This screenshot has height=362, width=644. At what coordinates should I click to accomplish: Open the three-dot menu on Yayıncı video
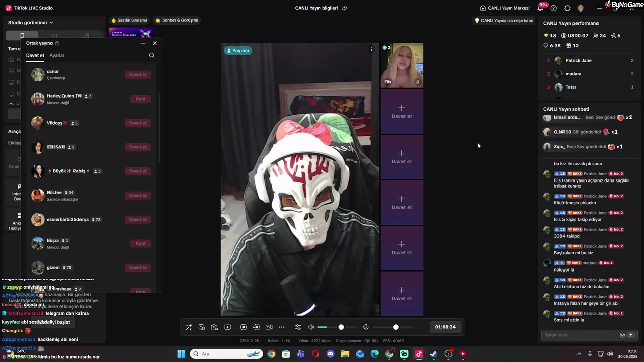372,49
